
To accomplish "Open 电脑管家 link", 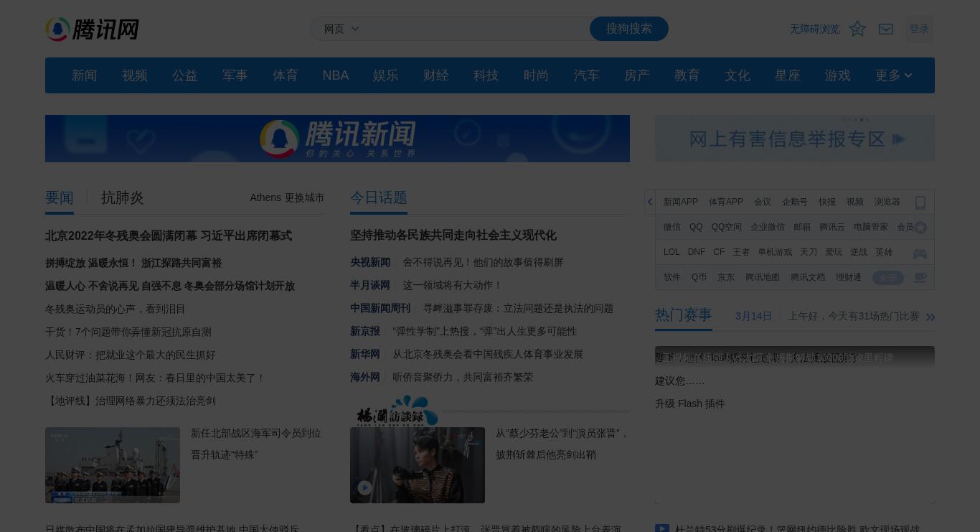I will (871, 227).
